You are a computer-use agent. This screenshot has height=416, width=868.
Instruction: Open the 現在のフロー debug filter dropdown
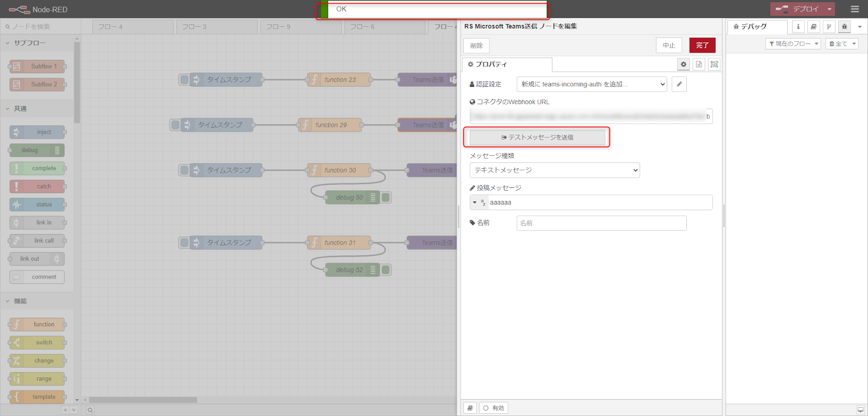pos(794,44)
